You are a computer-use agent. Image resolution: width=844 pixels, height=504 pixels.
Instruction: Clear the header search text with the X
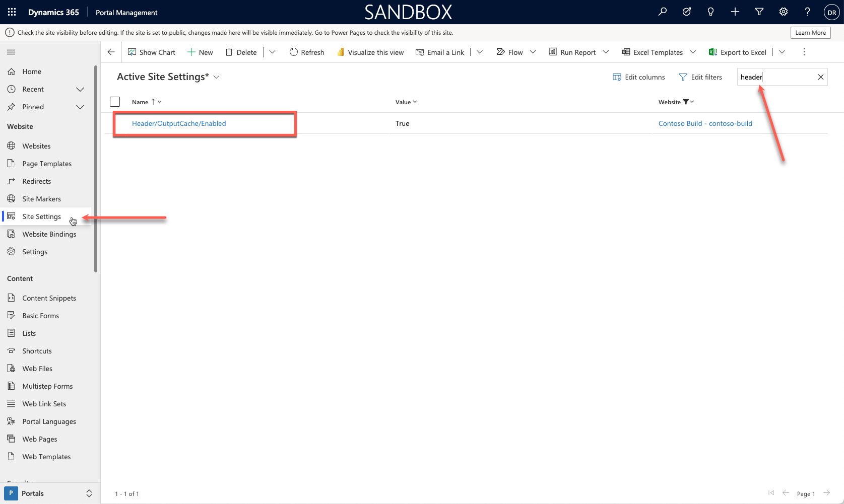click(820, 77)
